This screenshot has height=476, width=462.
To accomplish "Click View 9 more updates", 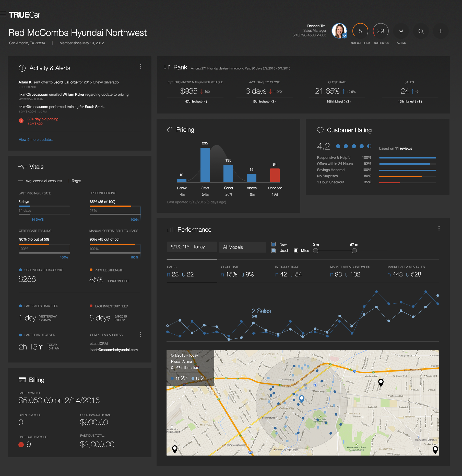I will pyautogui.click(x=35, y=139).
